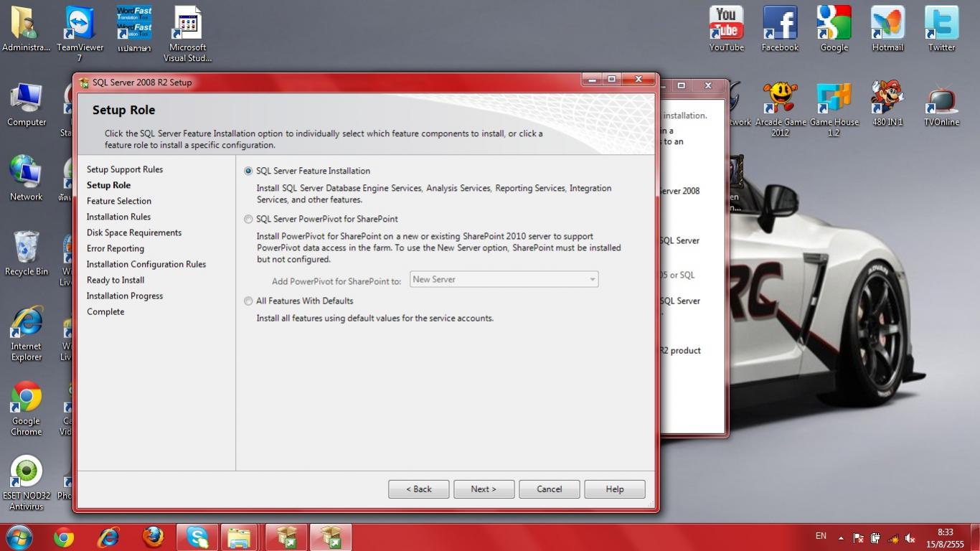
Task: Launch the 480 IN 1 game shortcut
Action: tap(887, 104)
